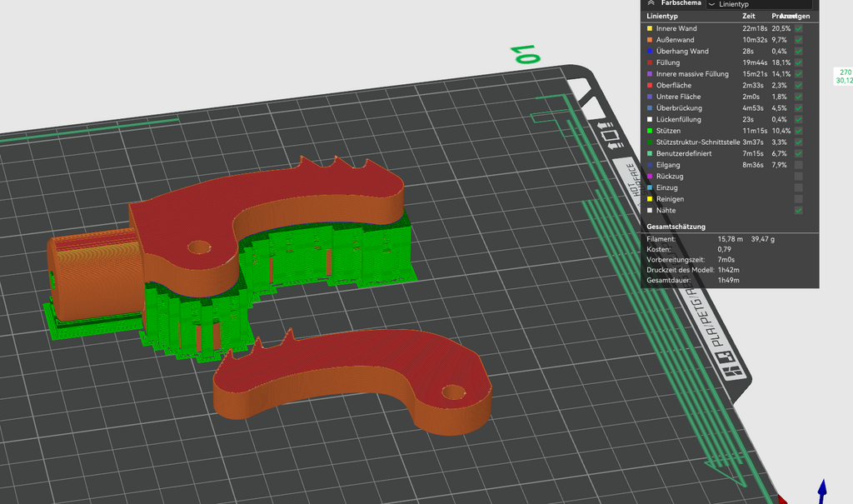Click the blue Überhang Wand color icon
The width and height of the screenshot is (853, 504).
point(650,51)
